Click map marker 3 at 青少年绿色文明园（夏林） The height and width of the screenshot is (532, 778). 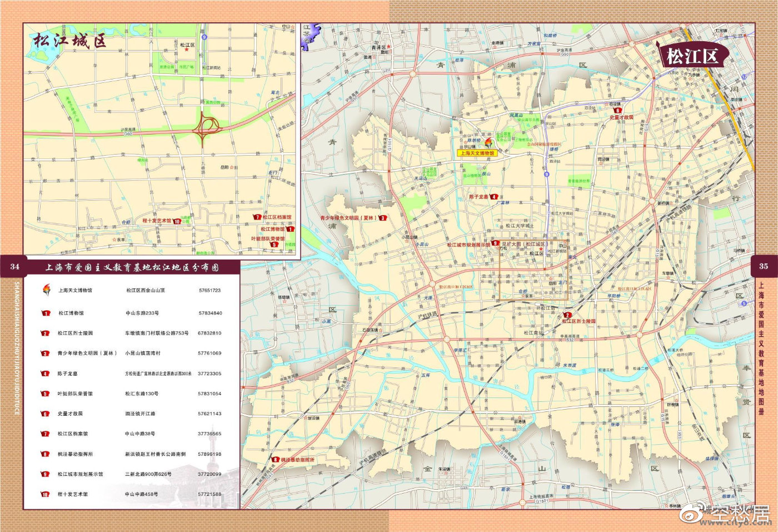[383, 218]
